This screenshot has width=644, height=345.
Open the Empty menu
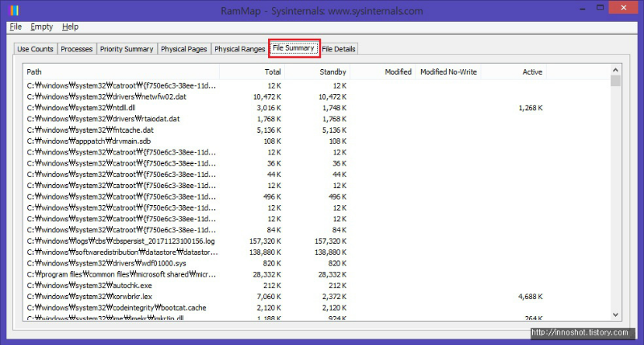[42, 27]
